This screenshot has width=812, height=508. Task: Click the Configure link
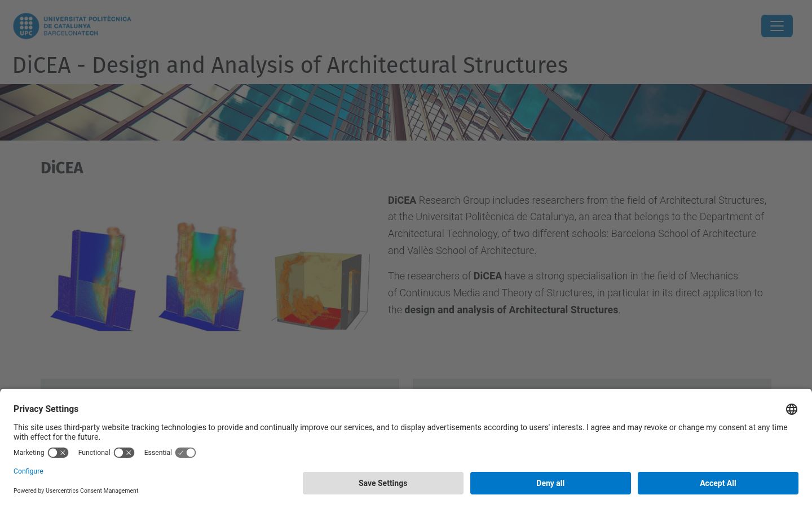(x=28, y=471)
